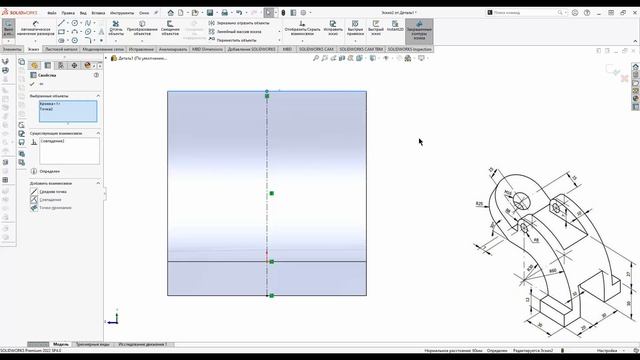Switch to the Элементы ribbon tab
This screenshot has height=360, width=640.
pyautogui.click(x=12, y=49)
